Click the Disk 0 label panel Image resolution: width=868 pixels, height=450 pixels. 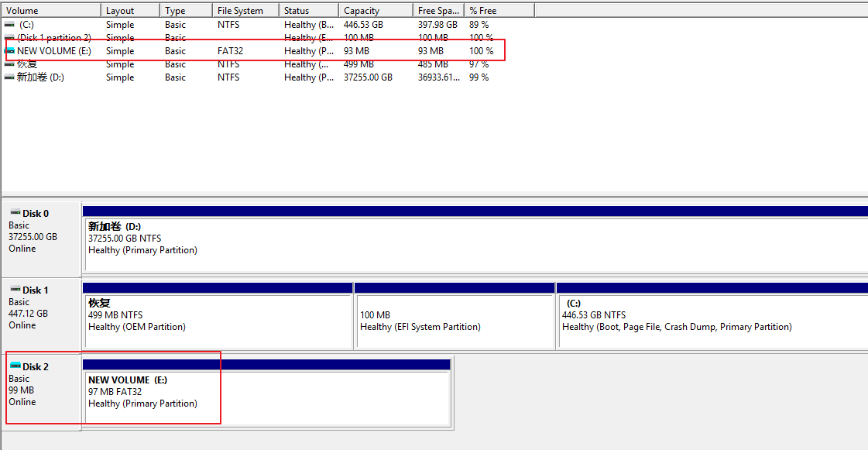click(x=42, y=239)
